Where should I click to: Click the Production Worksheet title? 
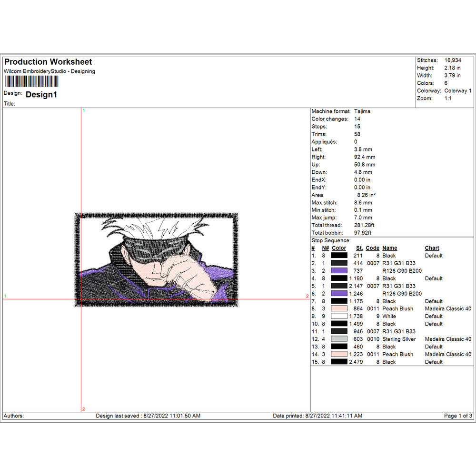click(x=48, y=62)
